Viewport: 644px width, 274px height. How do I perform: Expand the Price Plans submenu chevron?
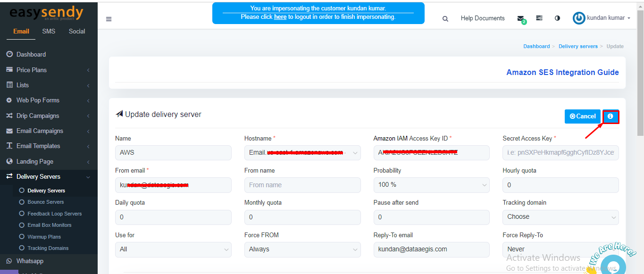(88, 70)
